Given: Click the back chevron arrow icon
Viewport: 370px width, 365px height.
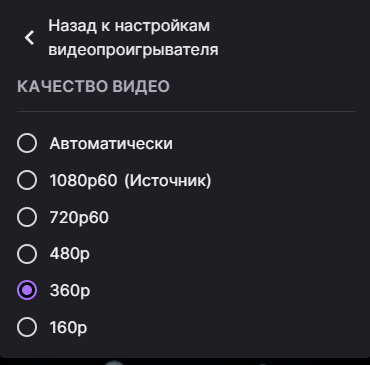Looking at the screenshot, I should [x=29, y=38].
